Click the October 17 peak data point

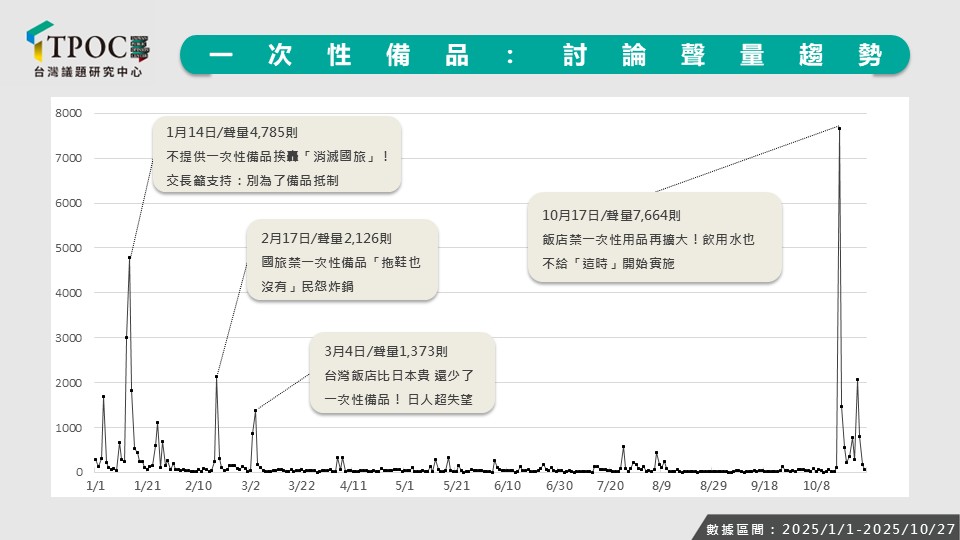click(839, 128)
